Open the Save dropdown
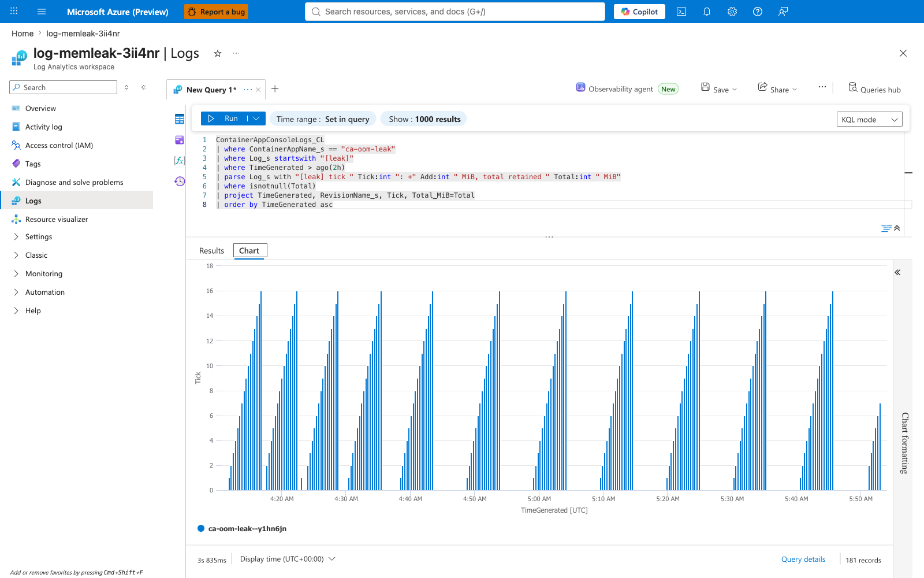This screenshot has height=578, width=924. point(719,89)
